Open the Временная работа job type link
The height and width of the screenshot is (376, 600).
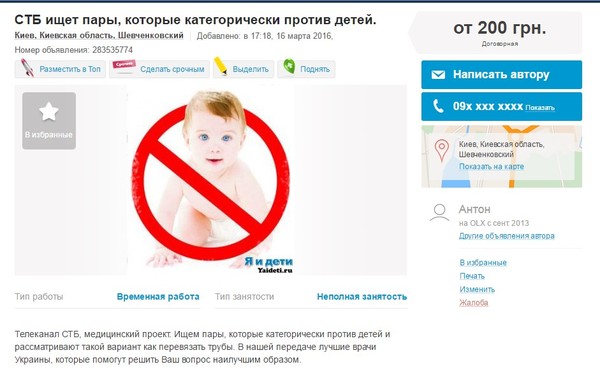pos(158,297)
